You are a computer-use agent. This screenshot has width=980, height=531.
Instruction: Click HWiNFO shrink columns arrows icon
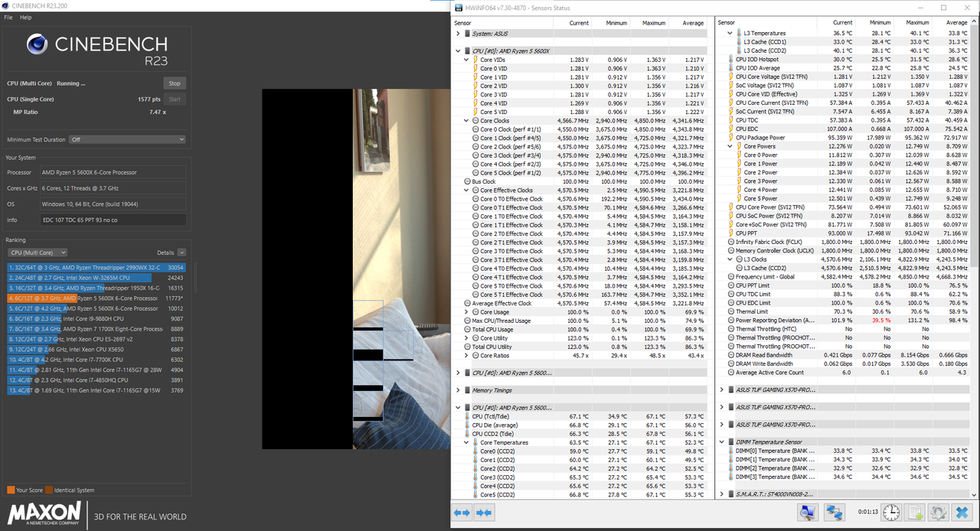tap(484, 513)
